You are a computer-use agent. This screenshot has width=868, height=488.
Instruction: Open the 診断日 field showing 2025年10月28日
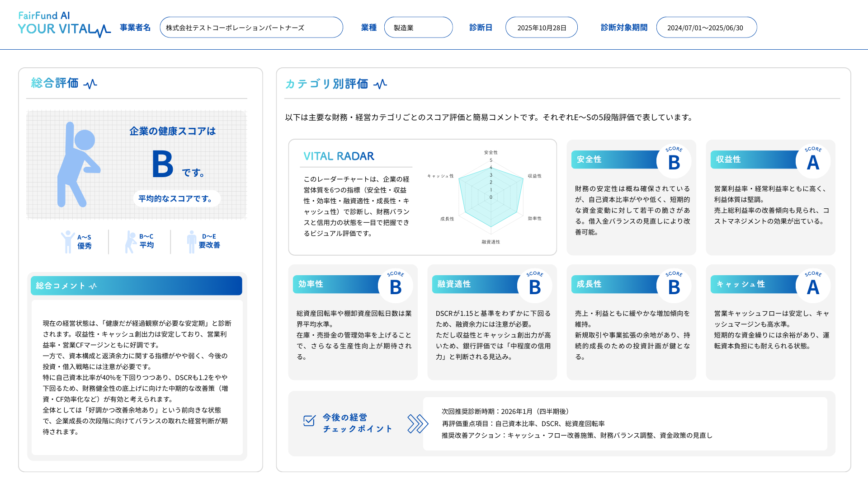tap(541, 27)
